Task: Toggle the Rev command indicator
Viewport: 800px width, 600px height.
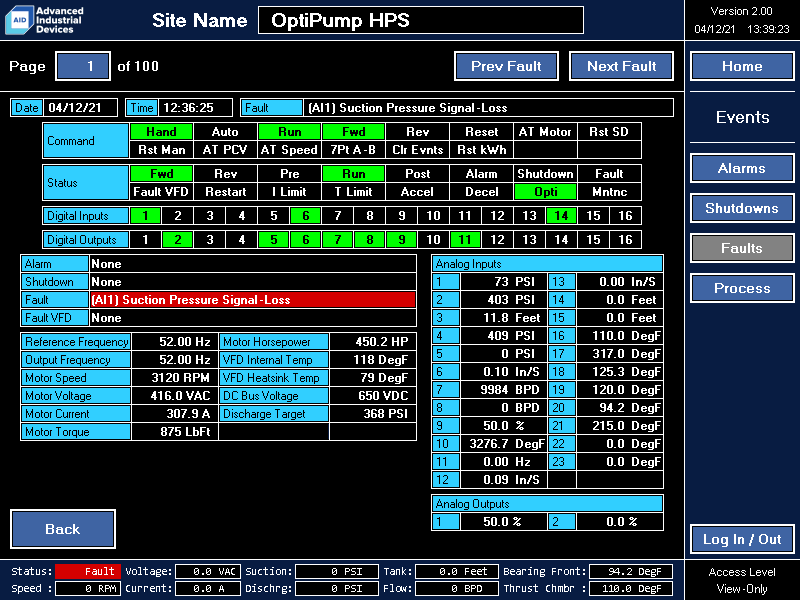Action: [x=417, y=132]
